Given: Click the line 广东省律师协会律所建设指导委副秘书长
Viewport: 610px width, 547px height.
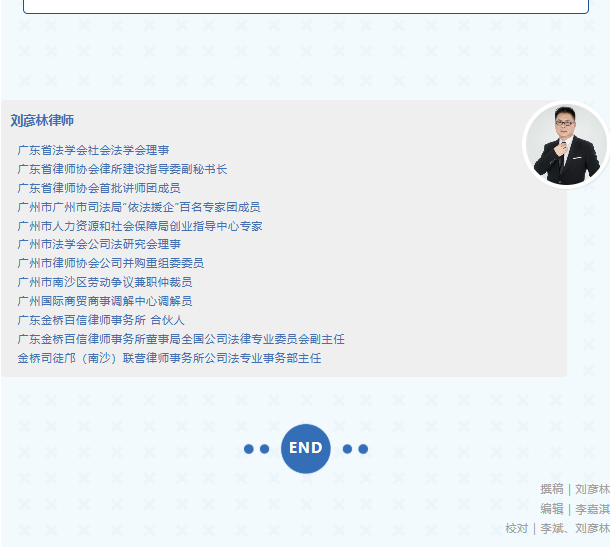Looking at the screenshot, I should point(122,169).
